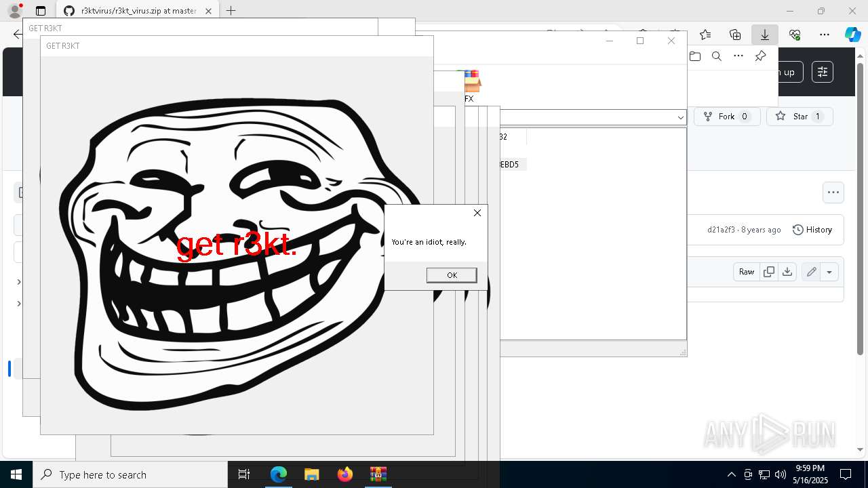This screenshot has width=868, height=488.
Task: View the Raw file on GitHub
Action: pos(747,272)
